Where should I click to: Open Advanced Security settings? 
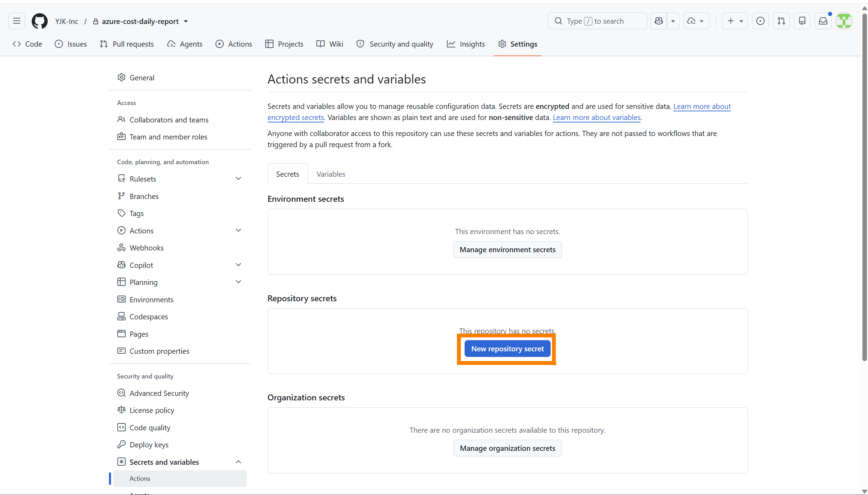(180, 393)
